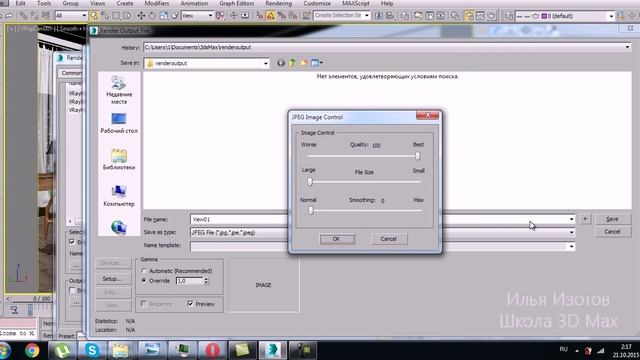The height and width of the screenshot is (360, 640).
Task: Expand the File name dropdown arrow
Action: pyautogui.click(x=571, y=220)
